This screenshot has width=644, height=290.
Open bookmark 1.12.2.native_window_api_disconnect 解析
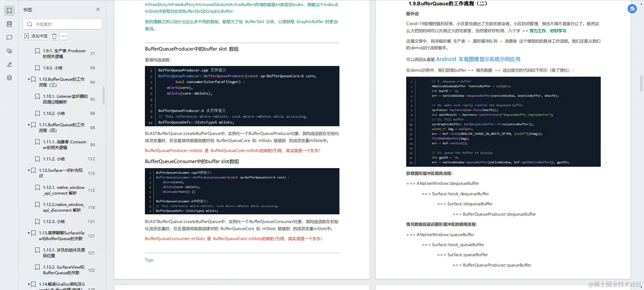[x=64, y=207]
